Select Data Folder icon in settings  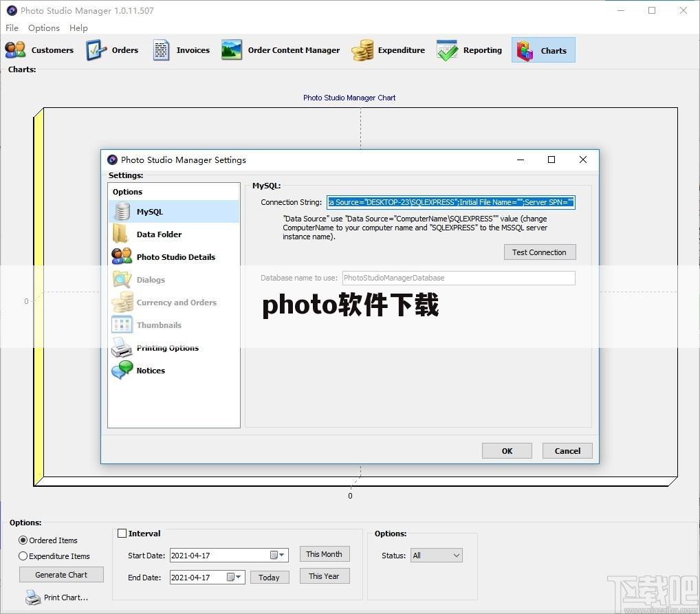pos(121,234)
